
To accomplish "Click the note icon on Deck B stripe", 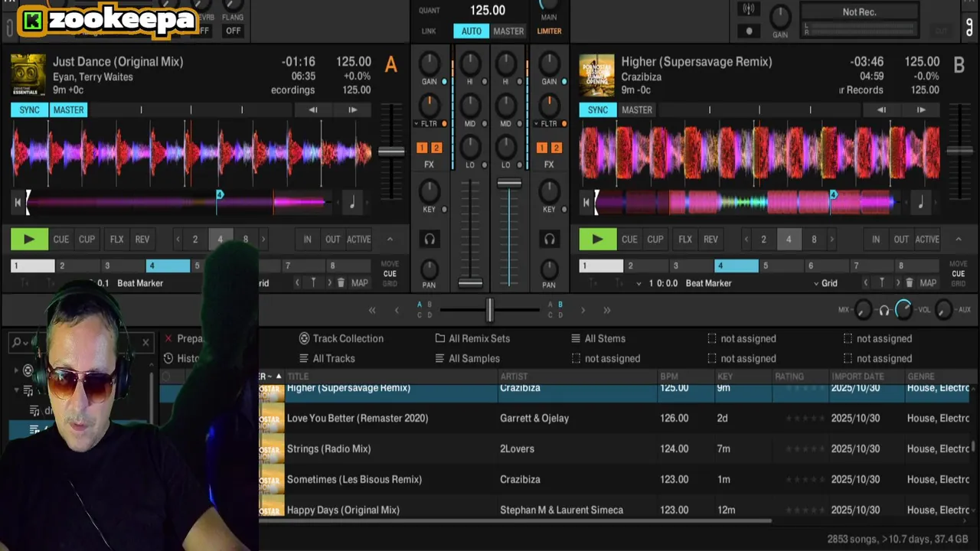I will [920, 203].
